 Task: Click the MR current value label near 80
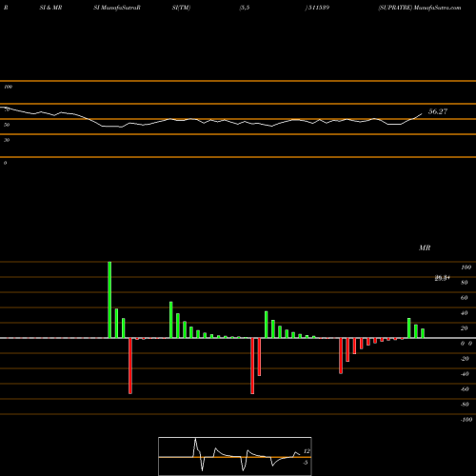tap(443, 278)
